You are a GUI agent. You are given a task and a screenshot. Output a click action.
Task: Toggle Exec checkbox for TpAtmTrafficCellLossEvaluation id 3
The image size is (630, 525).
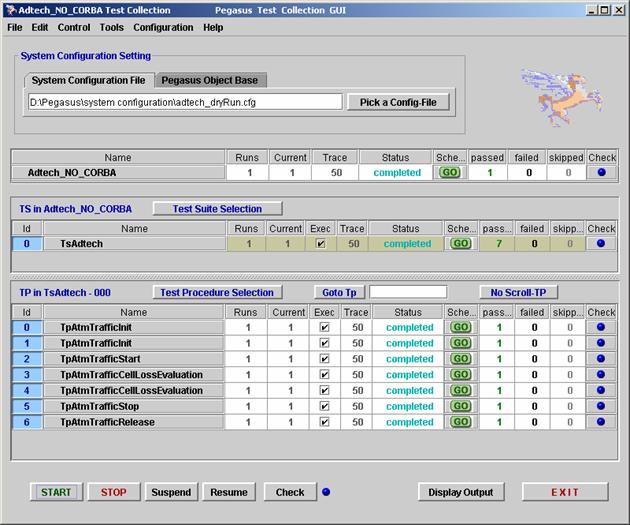click(325, 374)
